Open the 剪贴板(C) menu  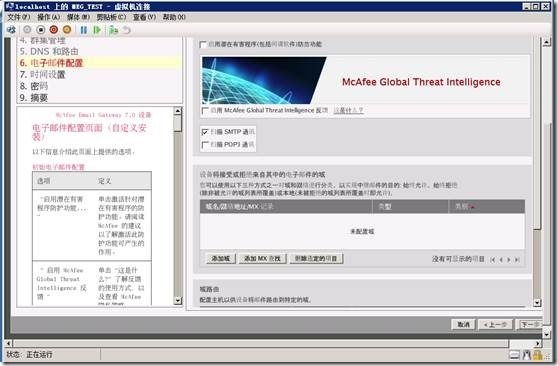point(111,17)
